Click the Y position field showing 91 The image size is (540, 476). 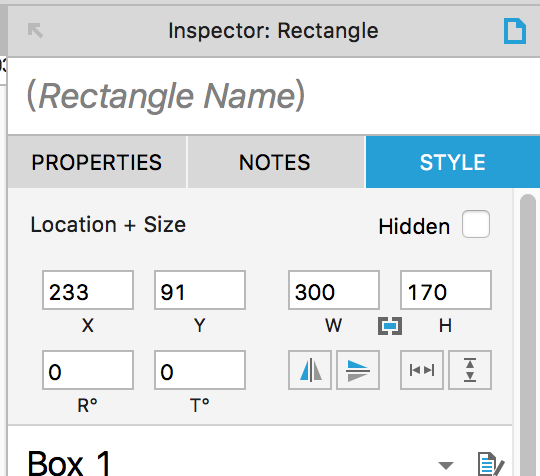[x=200, y=290]
